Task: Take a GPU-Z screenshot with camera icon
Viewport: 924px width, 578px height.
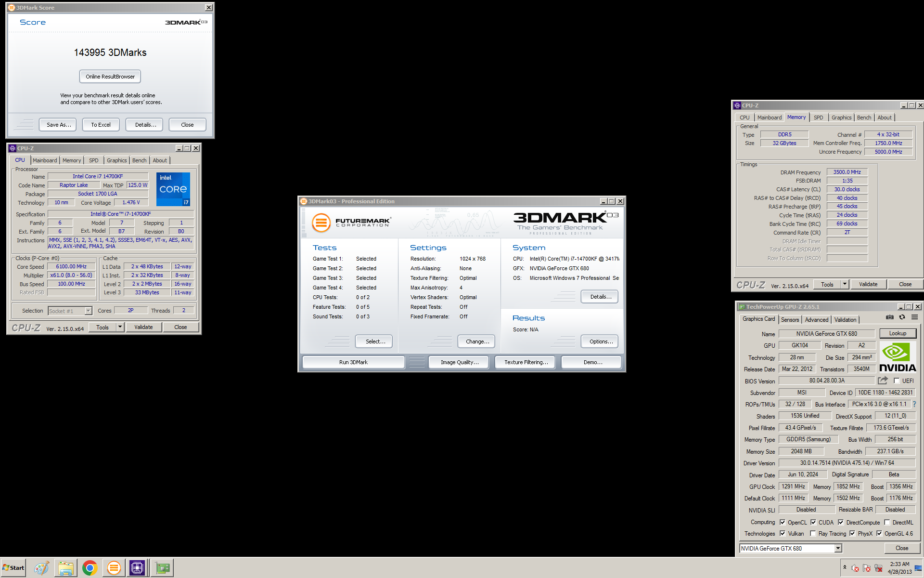Action: (889, 317)
